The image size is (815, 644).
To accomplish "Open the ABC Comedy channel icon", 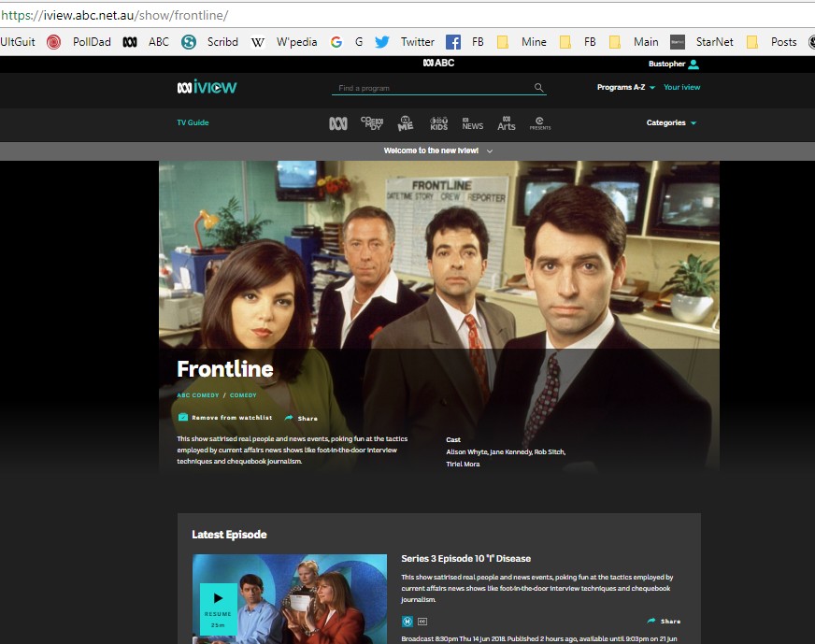I will [372, 122].
